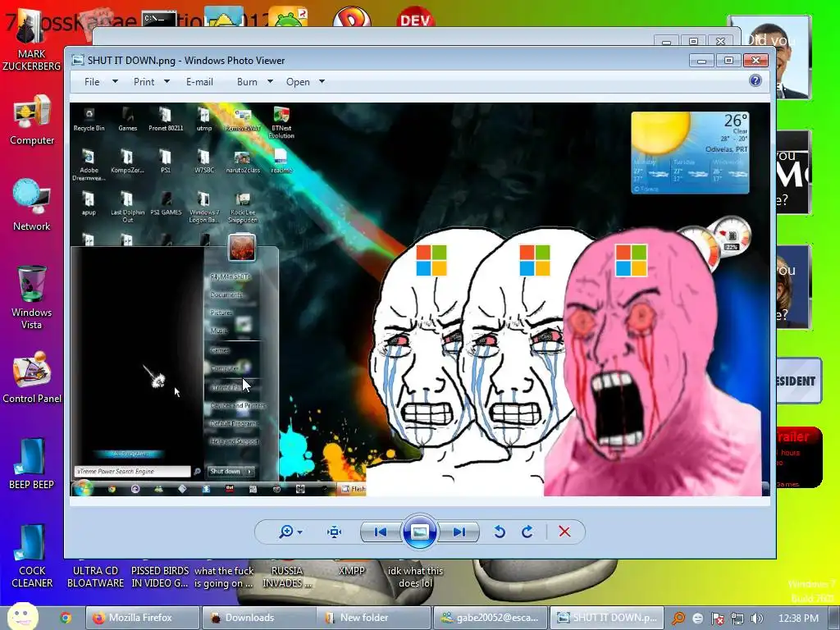Click the round gray face tray icon
This screenshot has height=630, width=840.
point(697,619)
